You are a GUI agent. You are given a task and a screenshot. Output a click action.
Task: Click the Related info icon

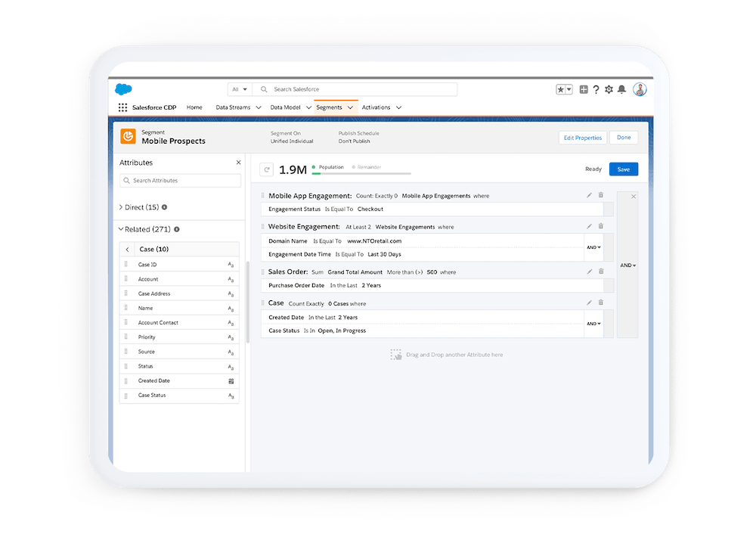pos(176,230)
